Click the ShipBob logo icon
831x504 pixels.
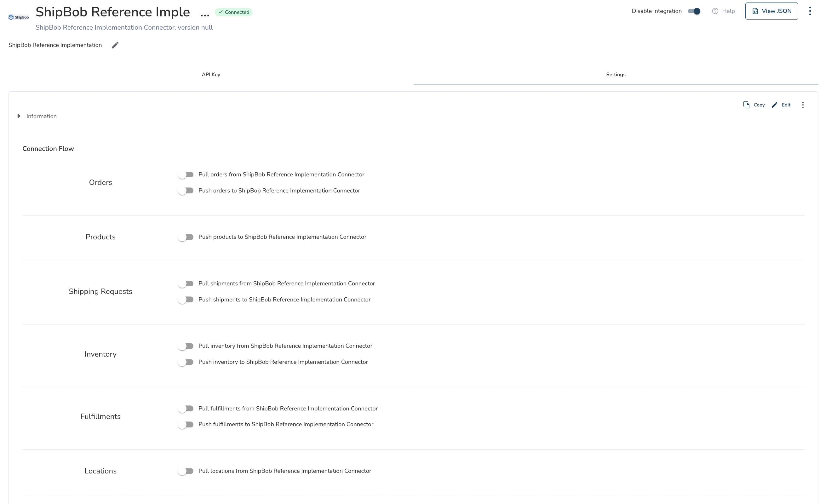tap(19, 17)
